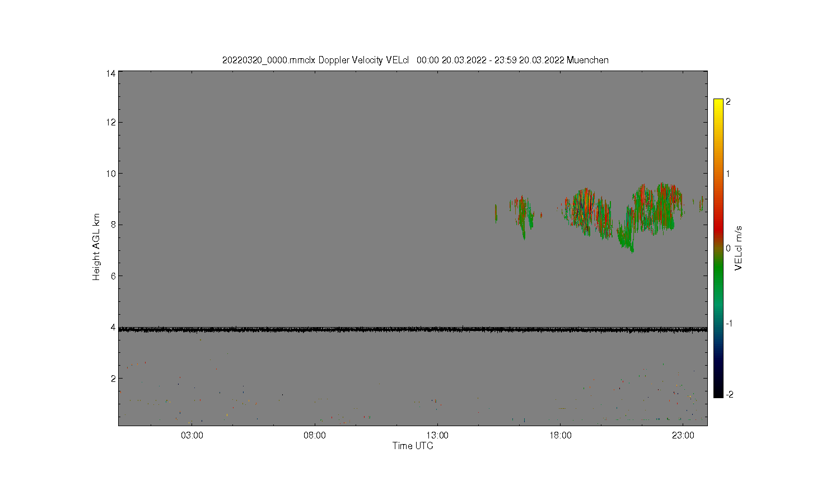Click the black bottom of the colorbar
This screenshot has width=840, height=504.
coord(718,393)
